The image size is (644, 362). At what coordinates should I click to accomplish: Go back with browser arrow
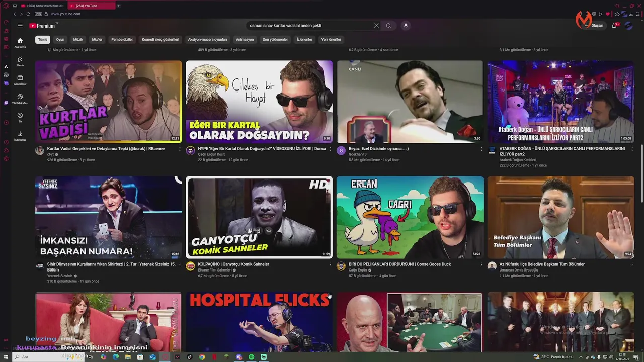[15, 14]
